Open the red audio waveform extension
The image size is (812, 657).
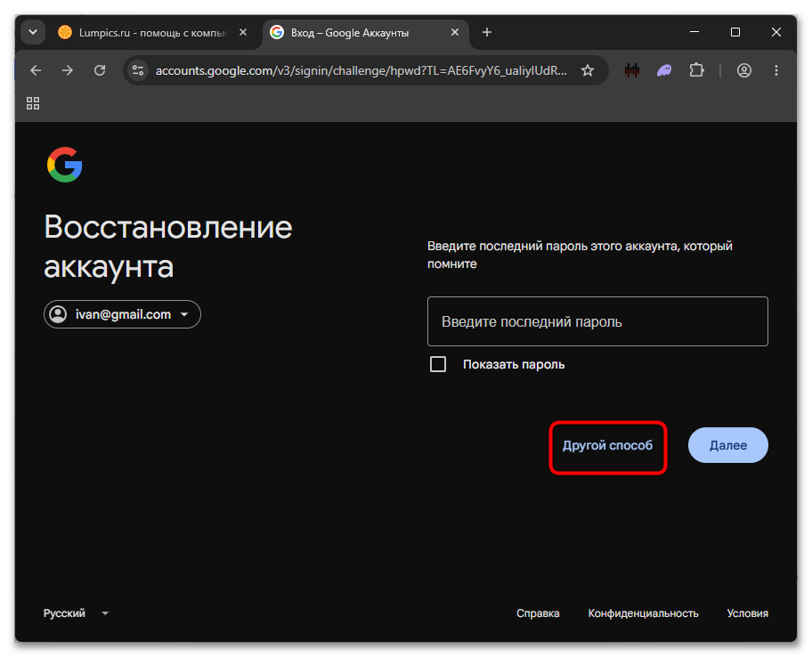[632, 70]
